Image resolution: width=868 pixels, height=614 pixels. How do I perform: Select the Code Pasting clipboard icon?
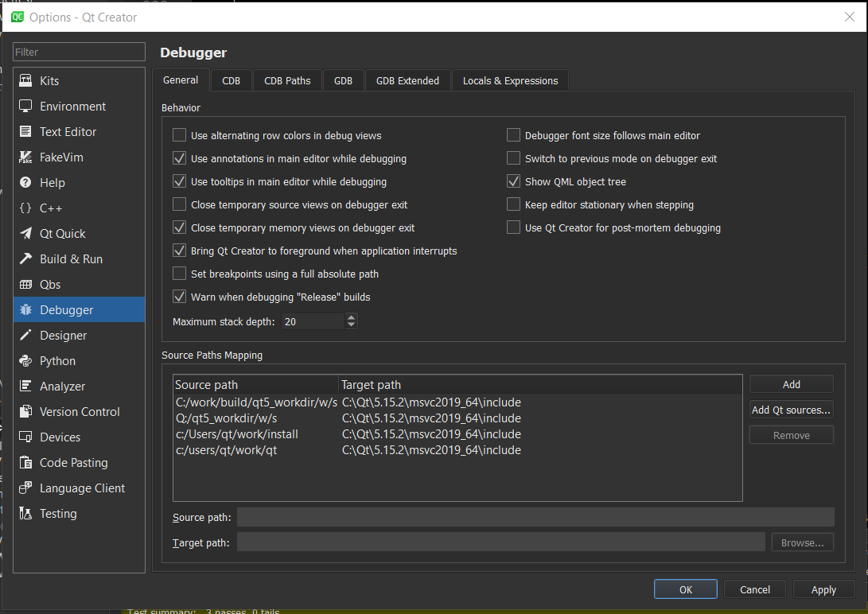tap(25, 462)
